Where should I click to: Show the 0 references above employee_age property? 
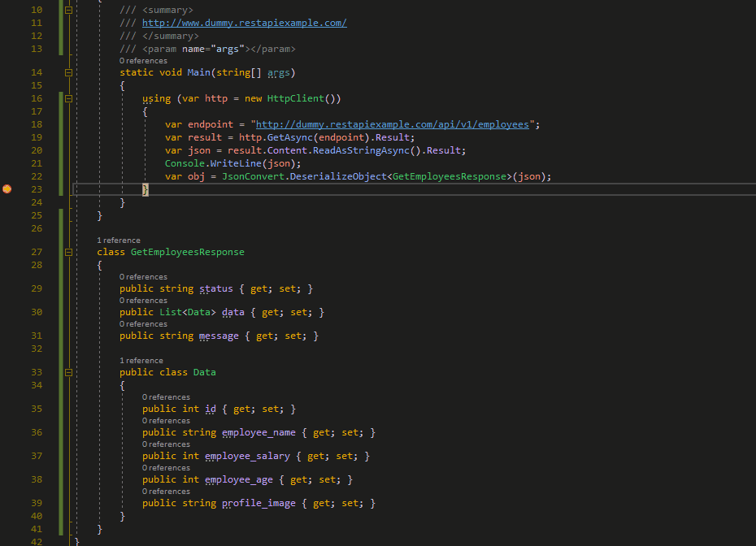coord(166,468)
